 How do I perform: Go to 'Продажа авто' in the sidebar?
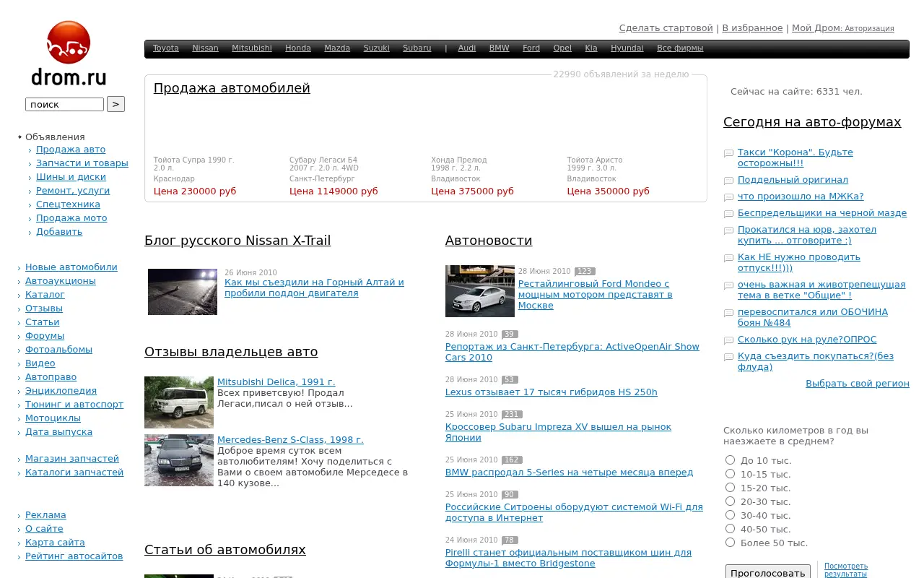pos(71,150)
